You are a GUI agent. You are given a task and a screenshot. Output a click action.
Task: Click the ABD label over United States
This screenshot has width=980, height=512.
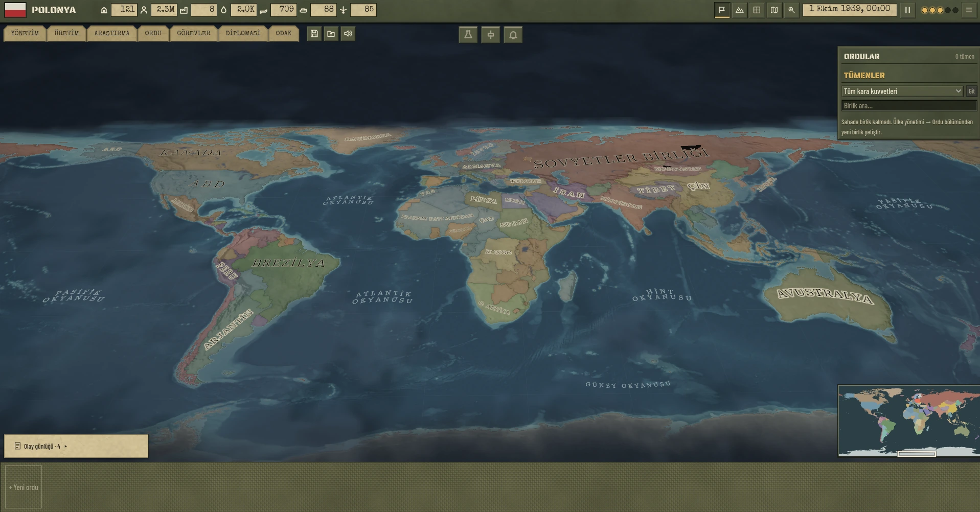208,183
